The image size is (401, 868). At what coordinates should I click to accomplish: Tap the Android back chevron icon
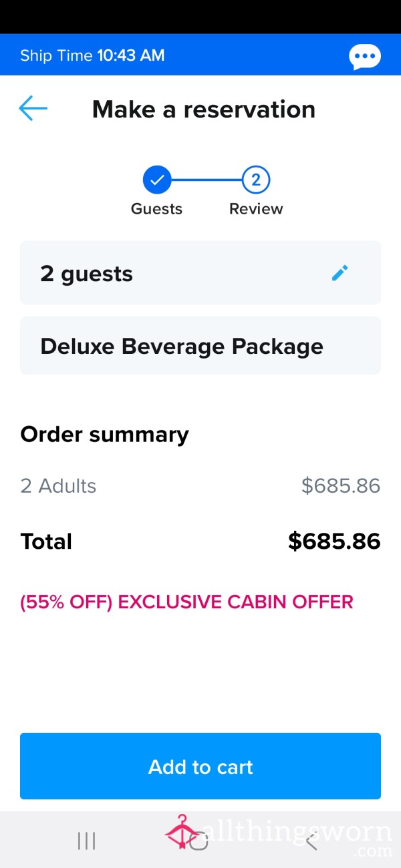(311, 841)
